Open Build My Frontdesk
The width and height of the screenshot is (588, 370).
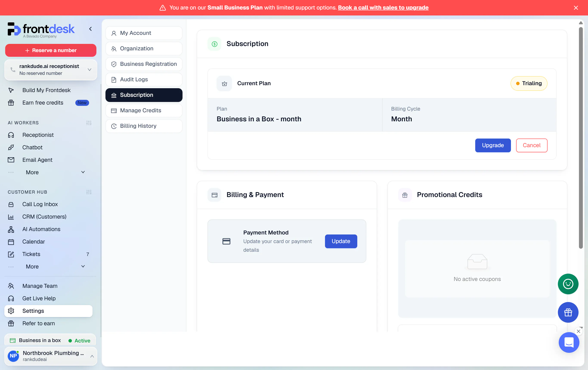(48, 90)
